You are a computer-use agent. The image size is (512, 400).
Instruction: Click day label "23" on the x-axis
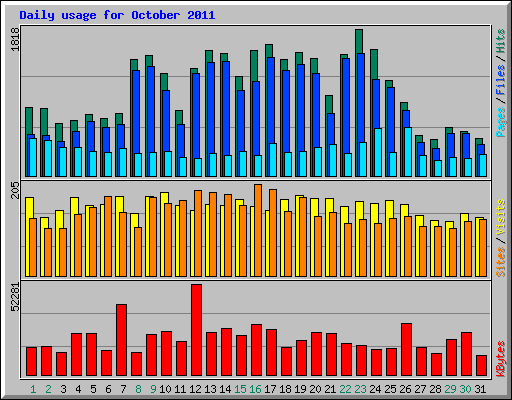[360, 389]
